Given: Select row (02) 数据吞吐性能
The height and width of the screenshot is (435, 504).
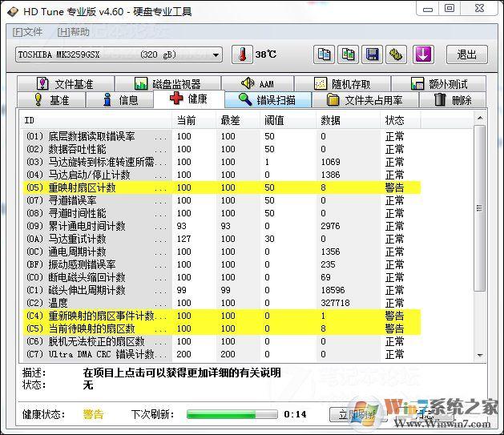Looking at the screenshot, I should [x=221, y=149].
